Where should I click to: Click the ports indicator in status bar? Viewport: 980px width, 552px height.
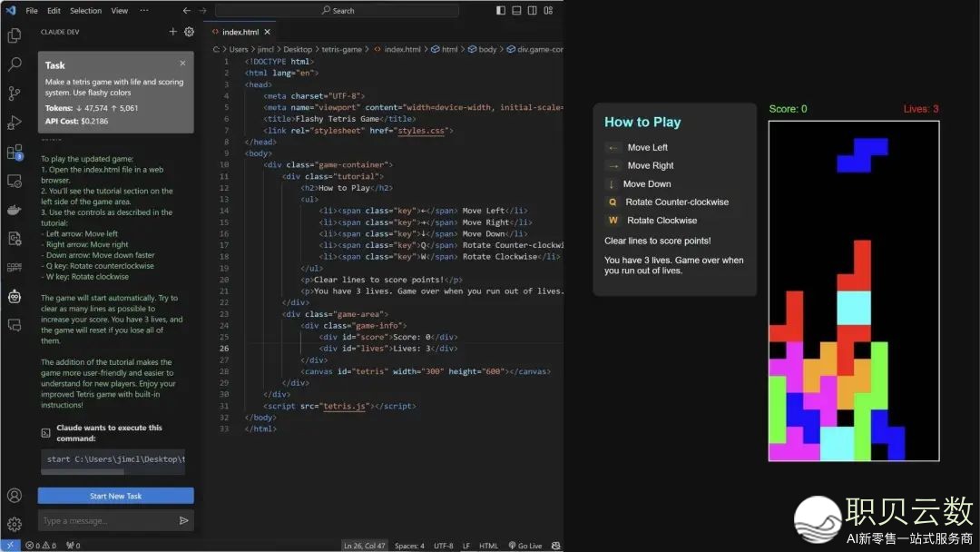tap(73, 546)
